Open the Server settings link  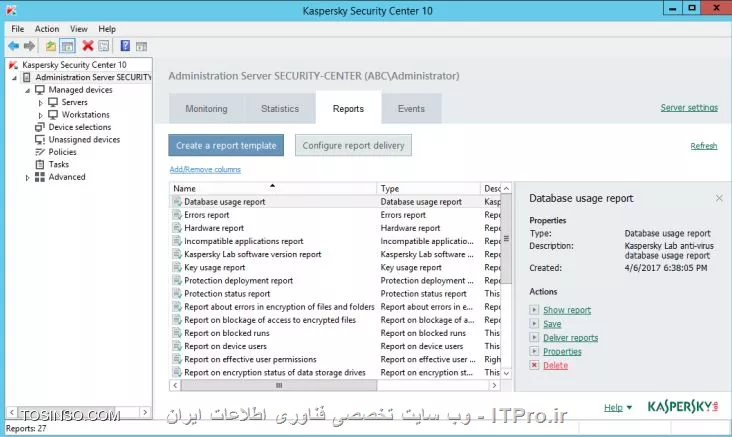(689, 107)
